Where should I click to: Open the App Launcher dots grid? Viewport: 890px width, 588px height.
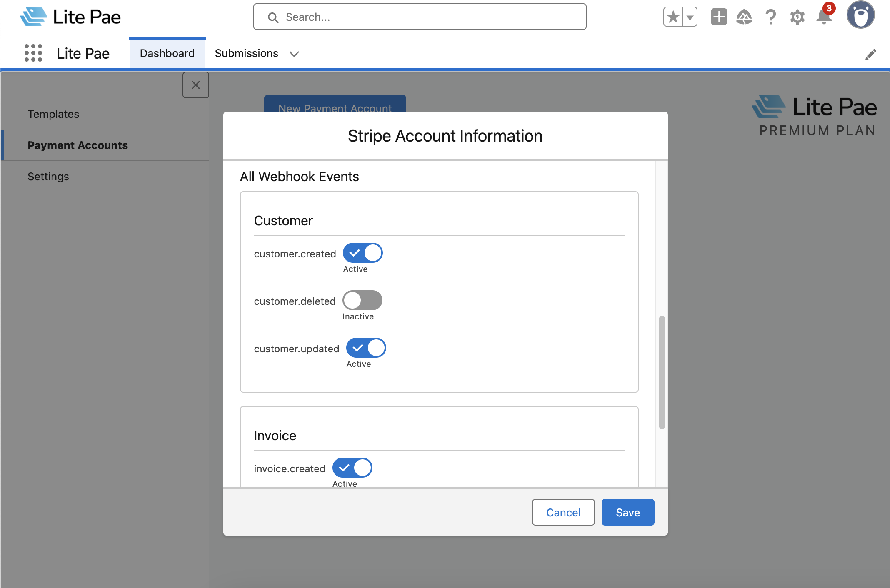click(x=33, y=53)
